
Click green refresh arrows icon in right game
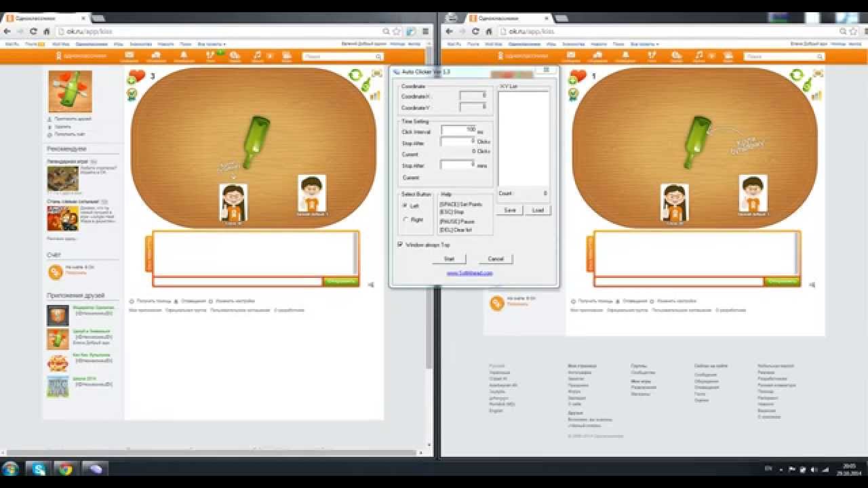click(796, 74)
